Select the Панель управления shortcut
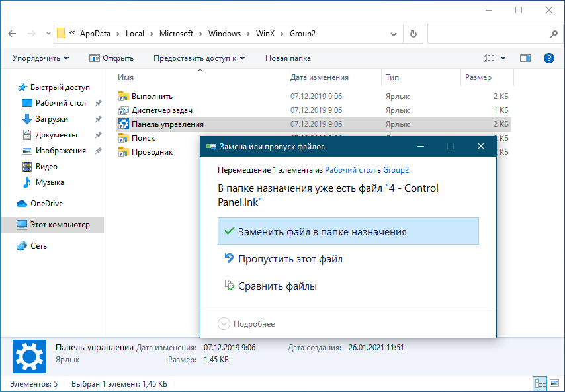 coord(314,124)
